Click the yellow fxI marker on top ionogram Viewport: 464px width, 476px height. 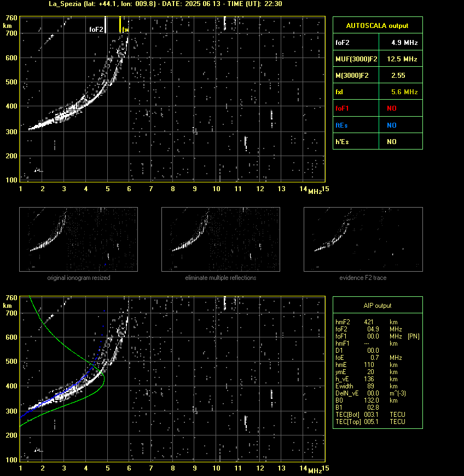click(x=120, y=25)
